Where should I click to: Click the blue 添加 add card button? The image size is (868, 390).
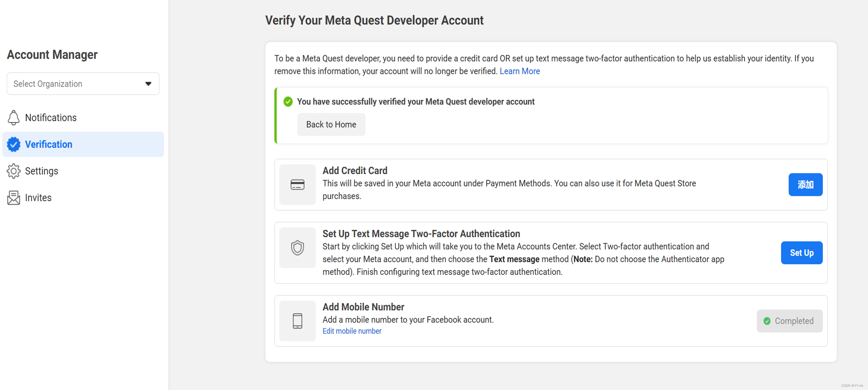[805, 185]
